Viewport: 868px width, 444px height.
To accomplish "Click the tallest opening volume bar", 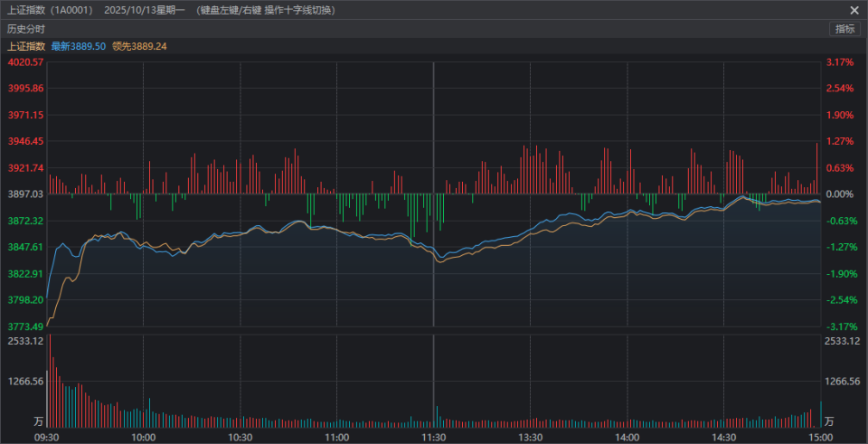I will (50, 381).
